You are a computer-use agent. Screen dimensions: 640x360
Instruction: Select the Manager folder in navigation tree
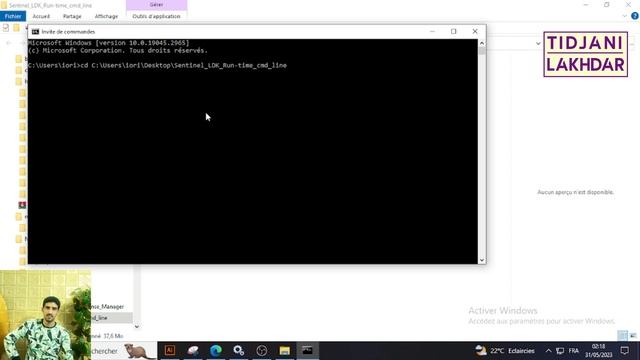[x=107, y=307]
